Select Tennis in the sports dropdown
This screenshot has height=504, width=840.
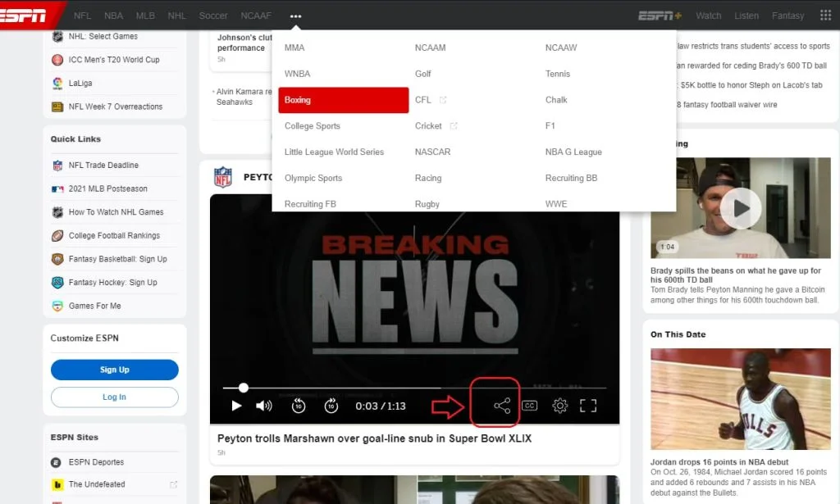(x=558, y=74)
